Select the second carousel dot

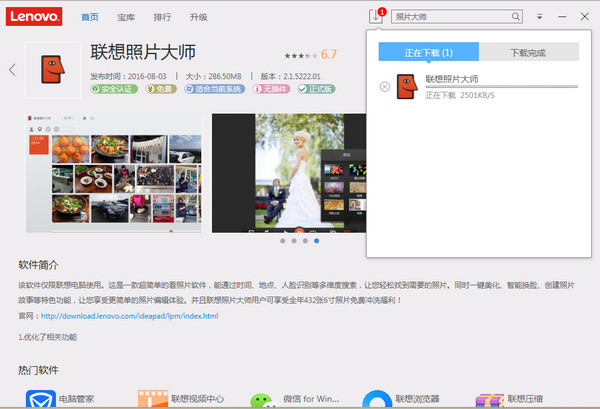coord(294,241)
